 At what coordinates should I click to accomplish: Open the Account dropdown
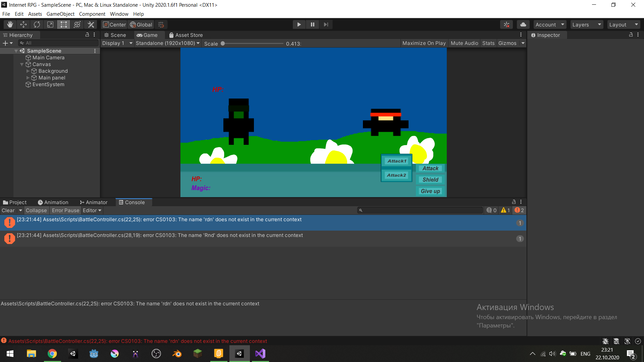[x=550, y=24]
